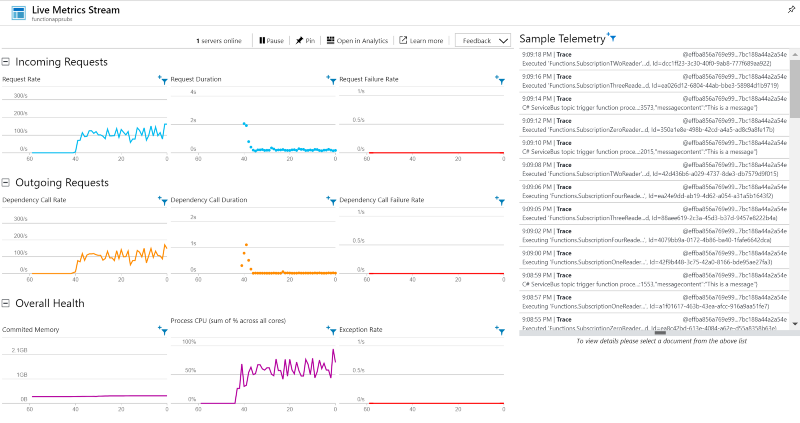Click the telemetry list scroll up arrow
This screenshot has height=423, width=800.
[x=795, y=54]
